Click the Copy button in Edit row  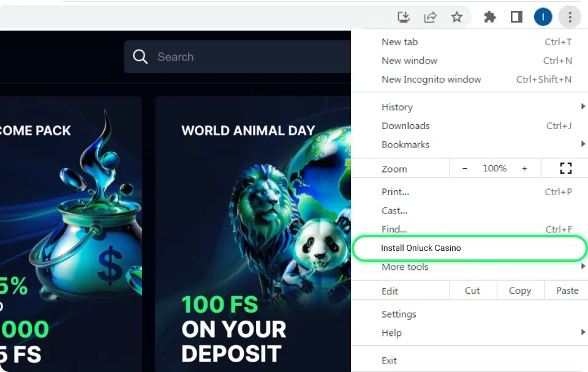tap(519, 291)
